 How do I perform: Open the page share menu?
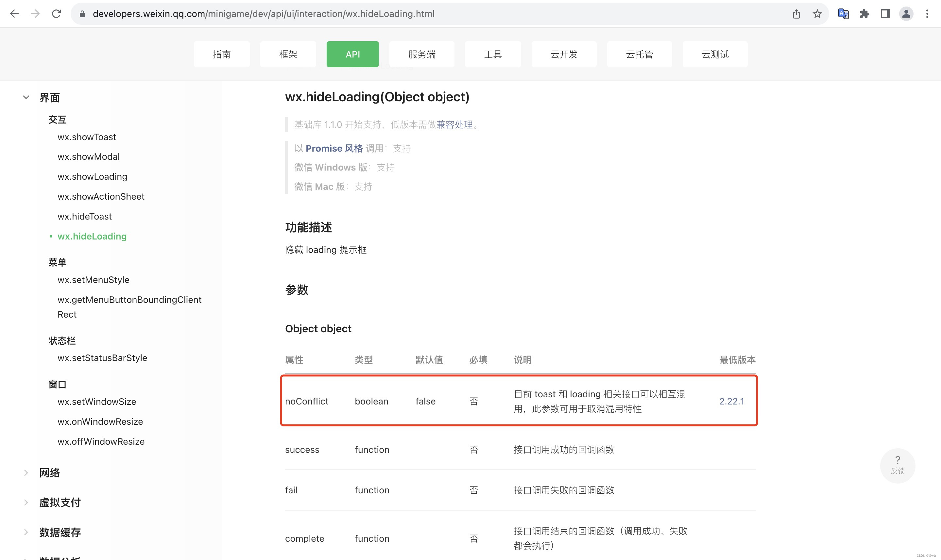[x=796, y=14]
